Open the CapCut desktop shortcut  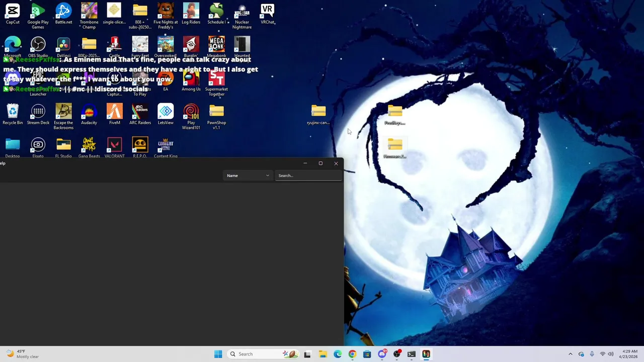tap(13, 14)
